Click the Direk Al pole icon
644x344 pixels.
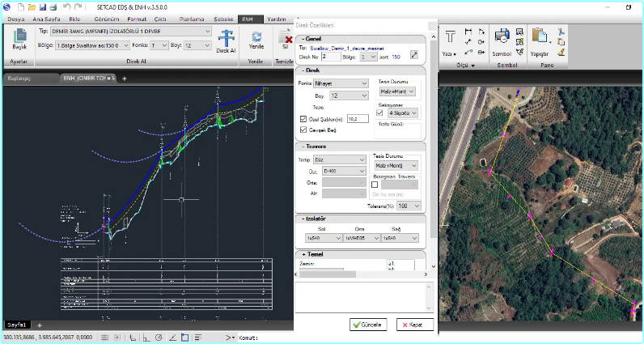pyautogui.click(x=226, y=38)
